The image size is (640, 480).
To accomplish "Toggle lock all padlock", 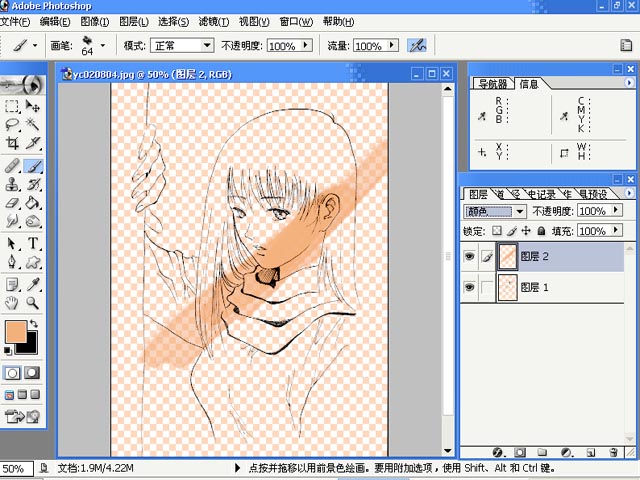I will [x=541, y=231].
